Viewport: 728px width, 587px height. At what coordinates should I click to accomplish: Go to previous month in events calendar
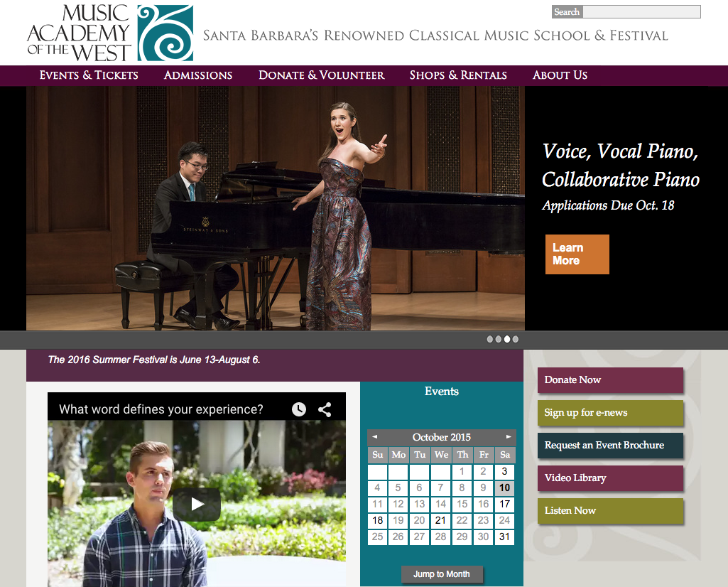[375, 436]
